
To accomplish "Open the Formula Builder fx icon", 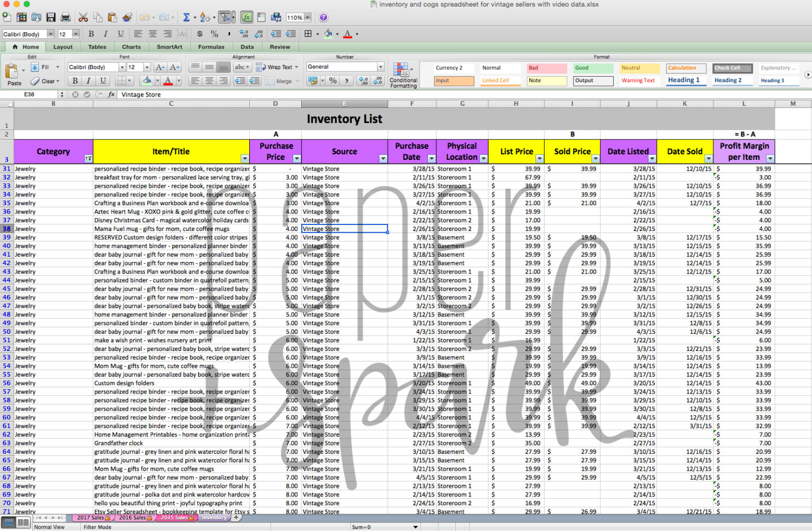I will pyautogui.click(x=246, y=17).
